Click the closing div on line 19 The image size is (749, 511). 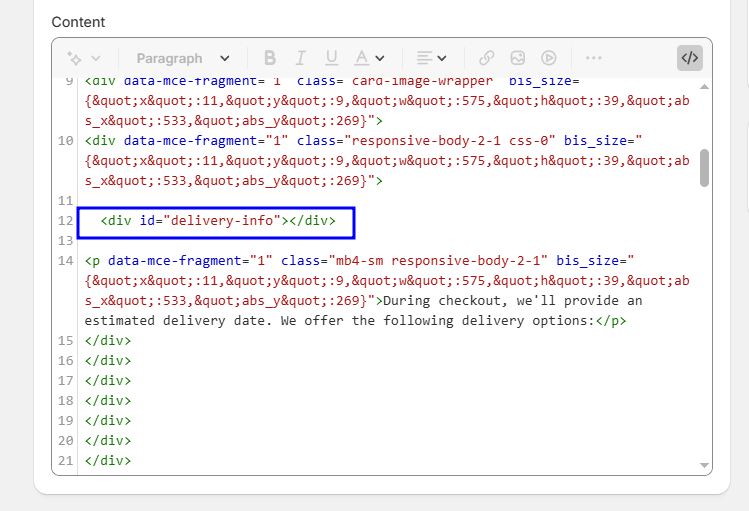coord(108,421)
